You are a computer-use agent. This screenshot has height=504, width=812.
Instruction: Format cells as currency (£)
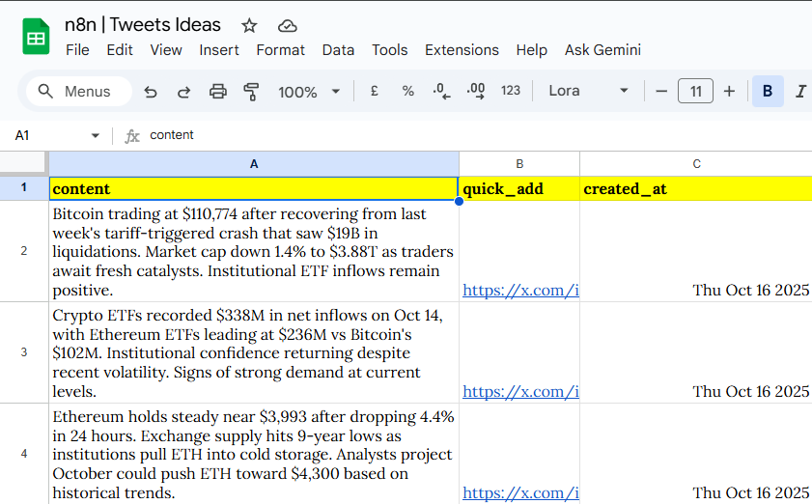(374, 91)
